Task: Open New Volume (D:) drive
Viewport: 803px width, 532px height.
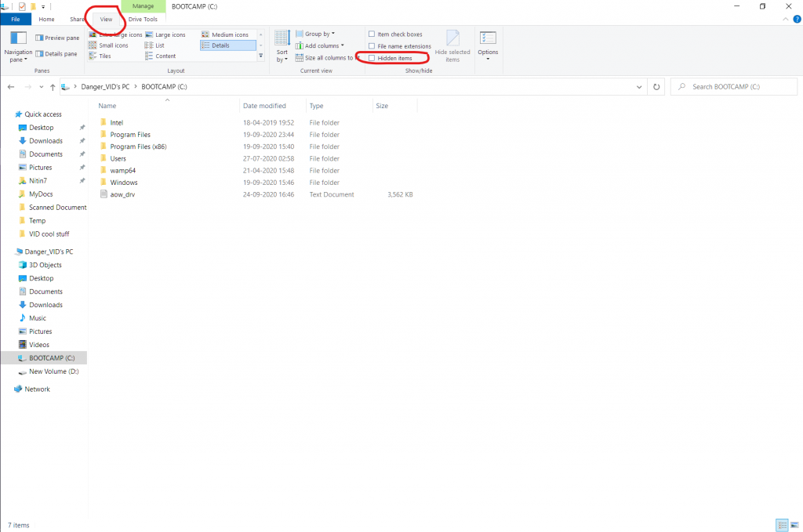Action: coord(54,371)
